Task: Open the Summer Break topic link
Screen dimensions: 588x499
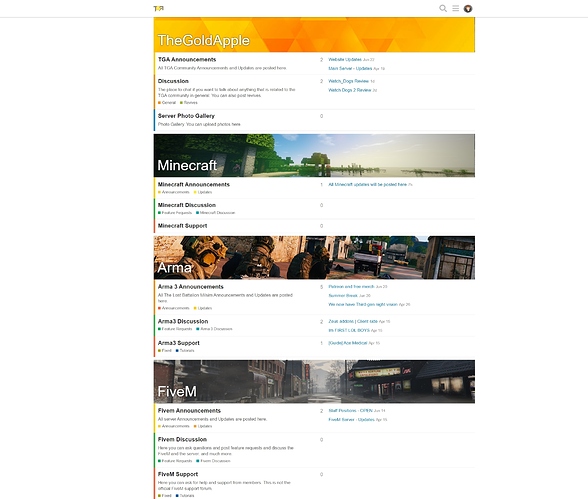Action: [343, 295]
